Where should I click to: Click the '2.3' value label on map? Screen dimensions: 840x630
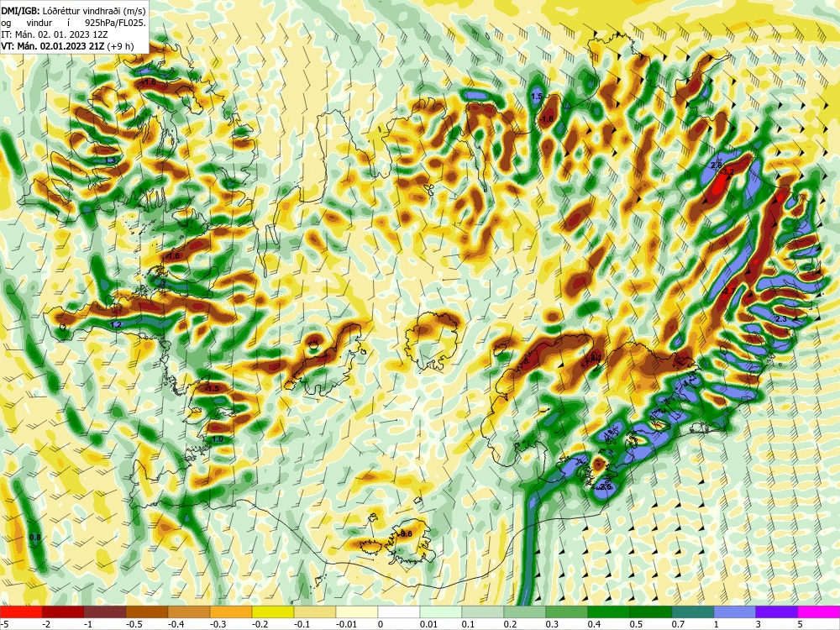tap(781, 318)
